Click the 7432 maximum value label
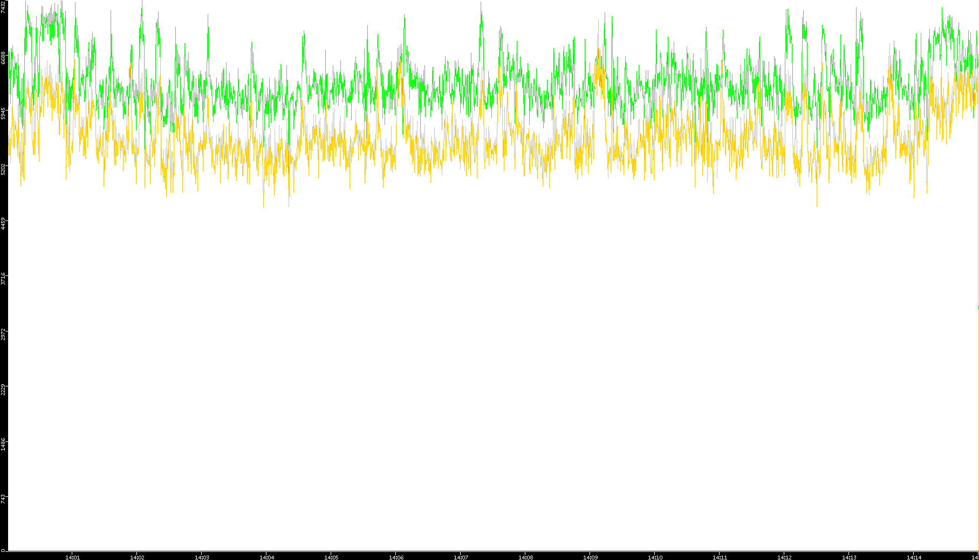 click(4, 7)
